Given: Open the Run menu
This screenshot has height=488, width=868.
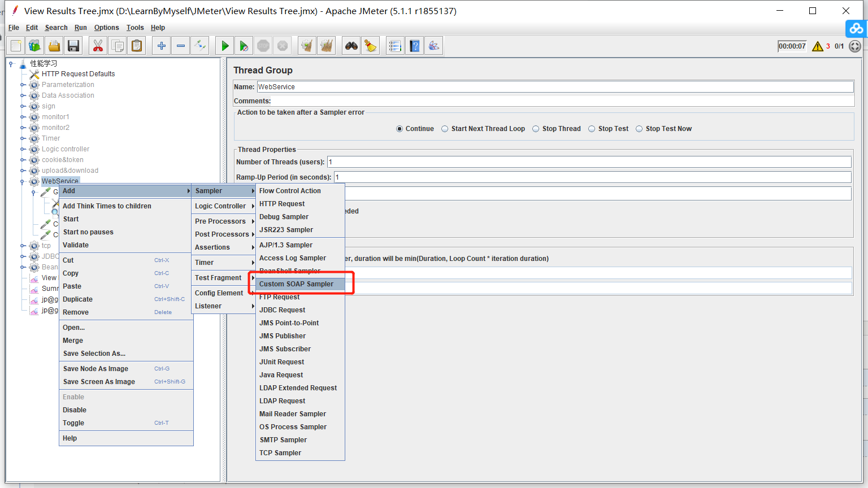Looking at the screenshot, I should click(x=81, y=28).
